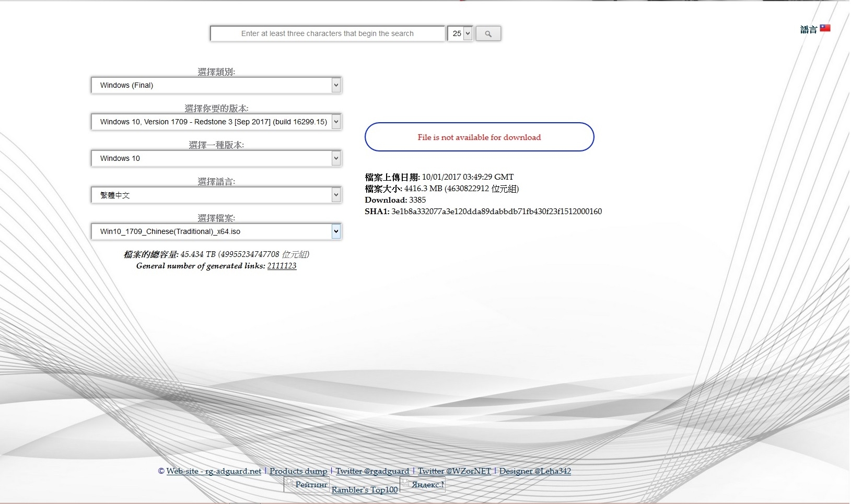Open the generated links count 2111123

pos(282,266)
